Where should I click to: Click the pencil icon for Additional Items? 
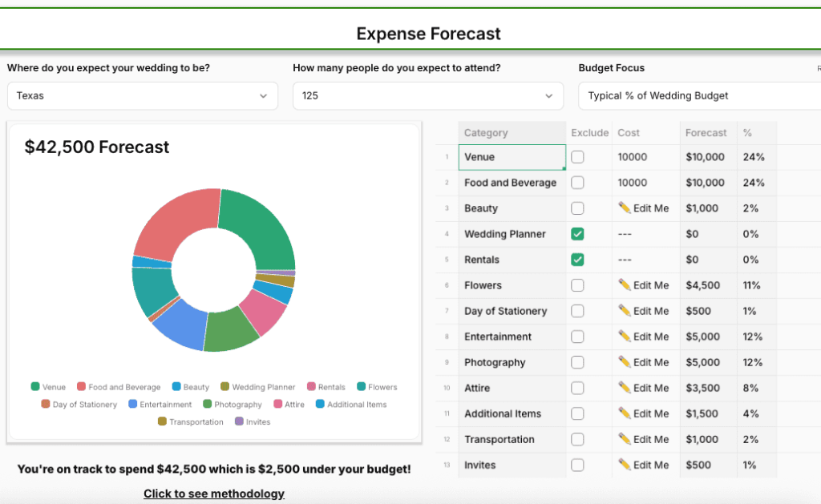click(x=625, y=413)
